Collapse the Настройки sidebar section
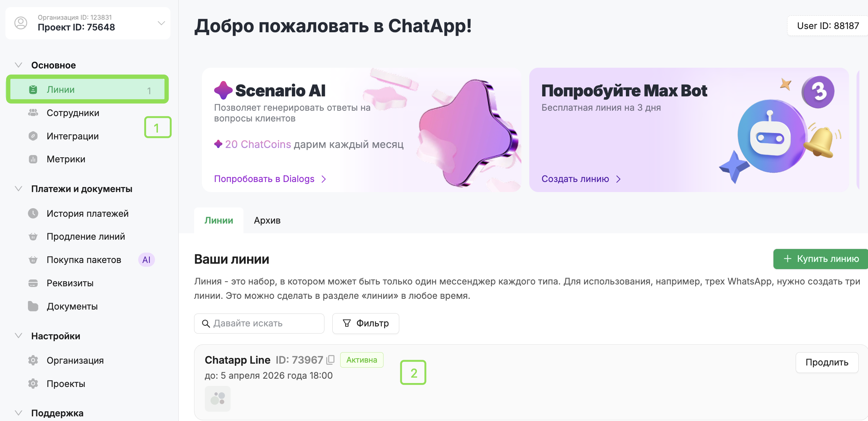The width and height of the screenshot is (868, 421). (x=19, y=336)
